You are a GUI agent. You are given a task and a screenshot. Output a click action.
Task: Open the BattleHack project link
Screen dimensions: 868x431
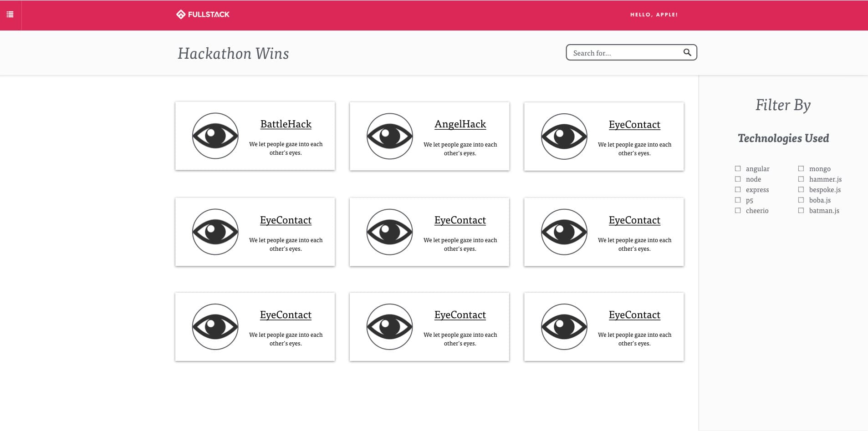pos(286,124)
